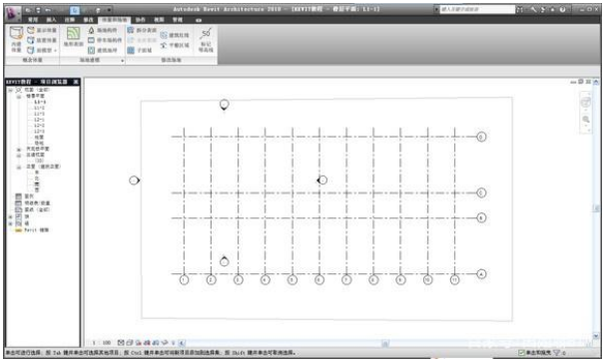Viewport: 611px width, 364px height.
Task: Expand the Families node in project browser
Action: point(11,216)
